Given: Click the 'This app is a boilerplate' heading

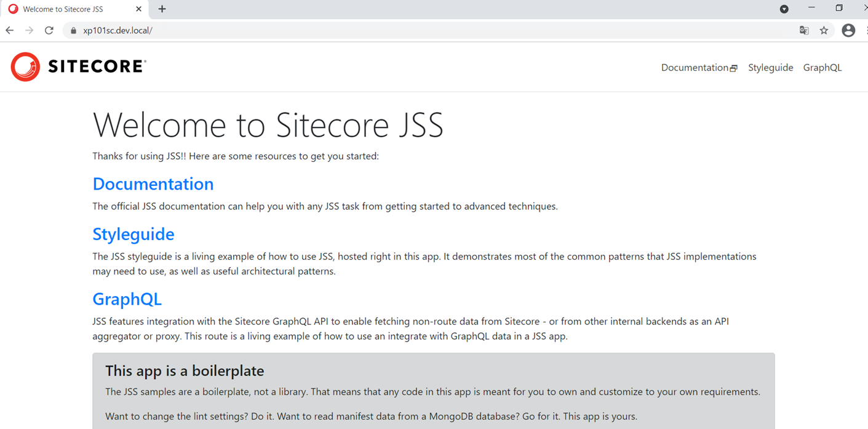Looking at the screenshot, I should (185, 371).
